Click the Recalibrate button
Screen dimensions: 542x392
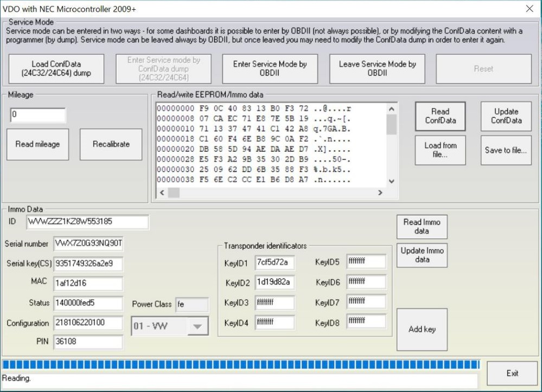111,144
